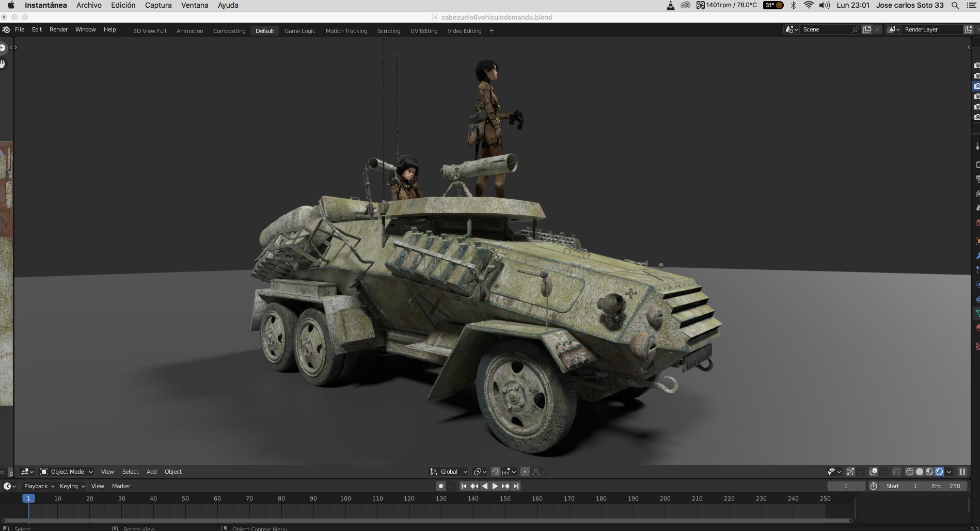Viewport: 980px width, 531px height.
Task: Expand the Playback dropdown
Action: point(38,486)
